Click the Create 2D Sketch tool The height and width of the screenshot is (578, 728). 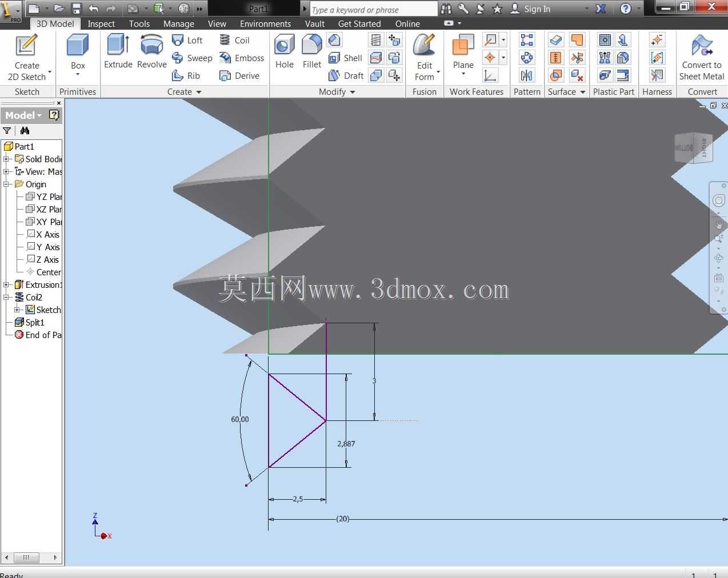click(27, 58)
